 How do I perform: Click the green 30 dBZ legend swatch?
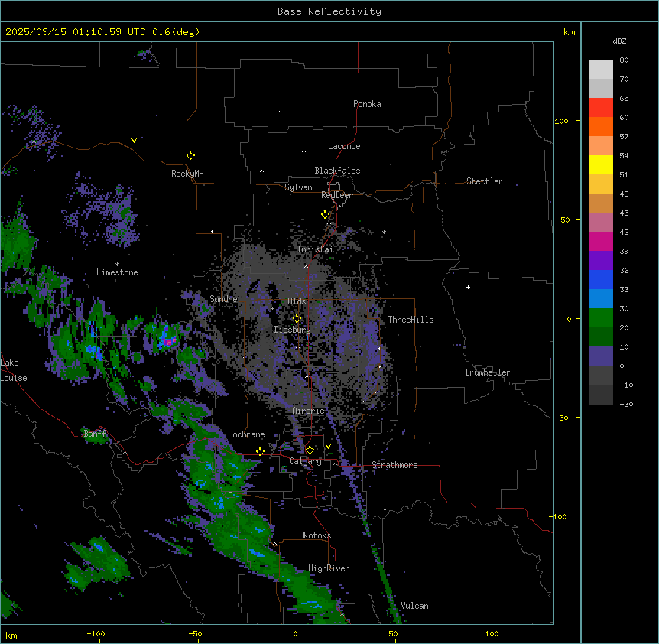coord(601,318)
